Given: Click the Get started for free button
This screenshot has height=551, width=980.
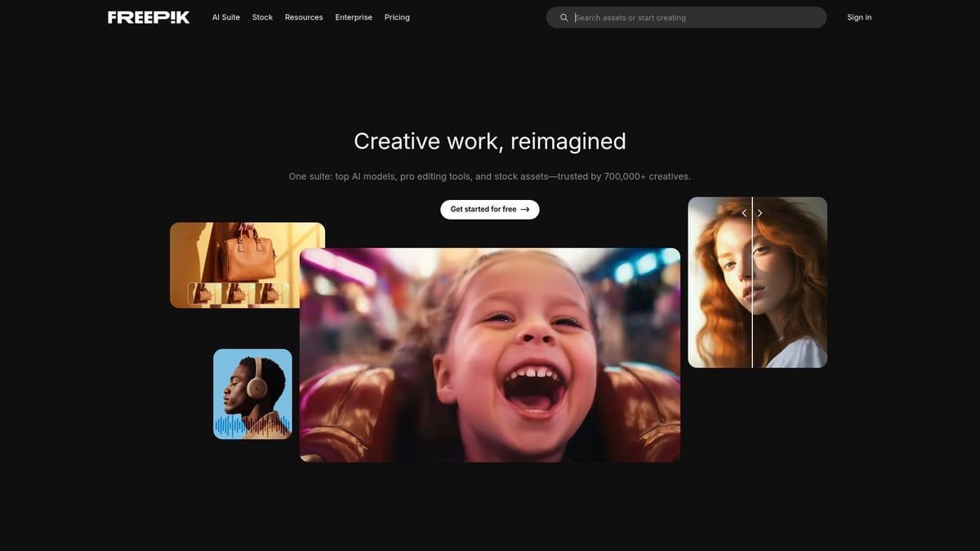Looking at the screenshot, I should pyautogui.click(x=489, y=209).
